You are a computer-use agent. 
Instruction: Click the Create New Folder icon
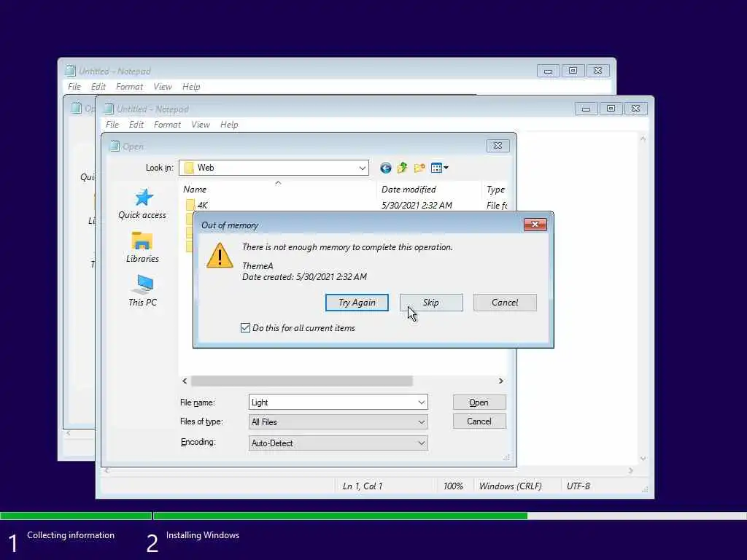click(x=419, y=168)
